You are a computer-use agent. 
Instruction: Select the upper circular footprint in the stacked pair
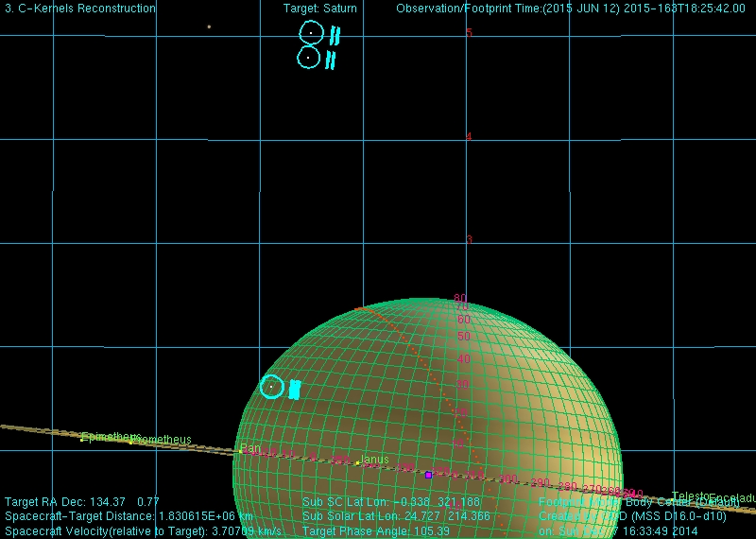click(x=311, y=33)
